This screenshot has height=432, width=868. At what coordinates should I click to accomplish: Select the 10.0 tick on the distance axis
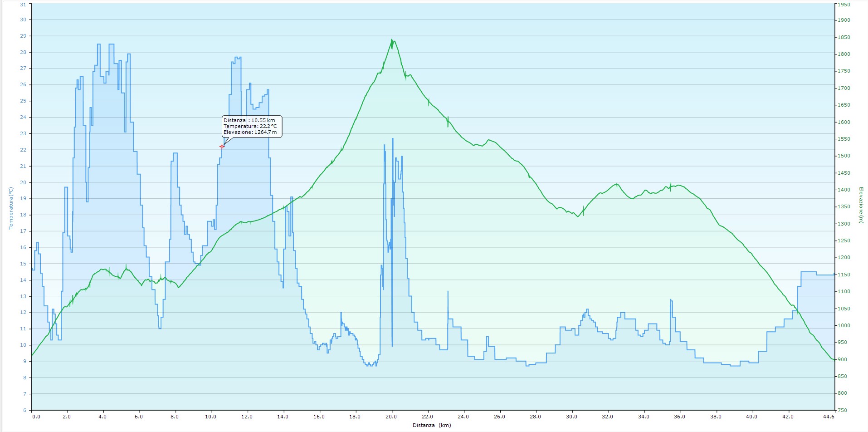click(211, 416)
